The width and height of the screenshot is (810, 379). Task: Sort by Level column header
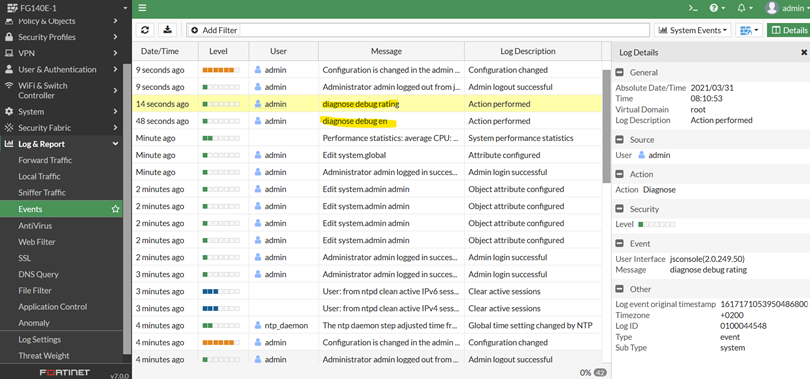tap(224, 51)
